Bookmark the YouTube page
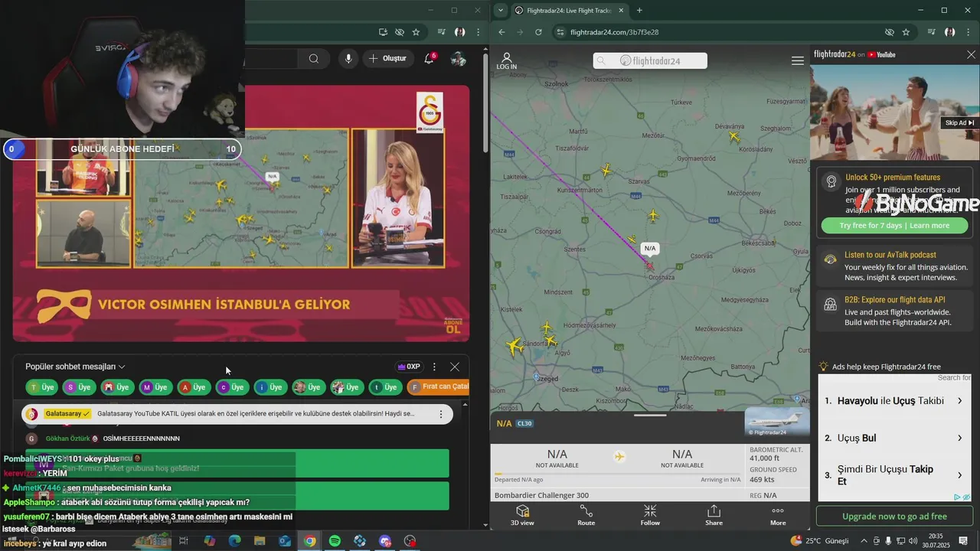This screenshot has height=551, width=980. click(416, 32)
